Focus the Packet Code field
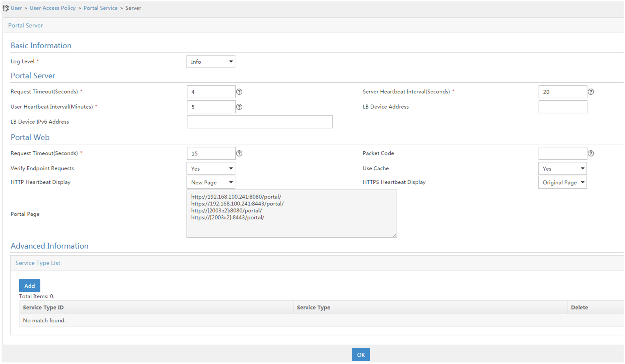 point(563,154)
